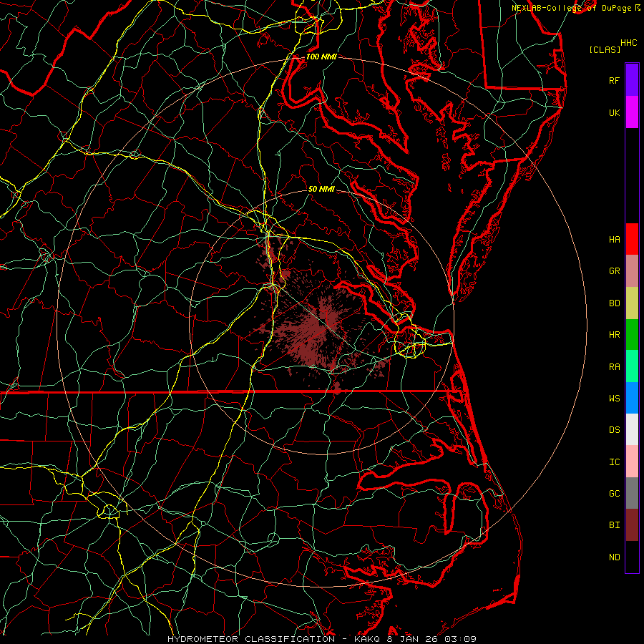This screenshot has height=644, width=644.
Task: Click the HHC product label
Action: (x=629, y=43)
